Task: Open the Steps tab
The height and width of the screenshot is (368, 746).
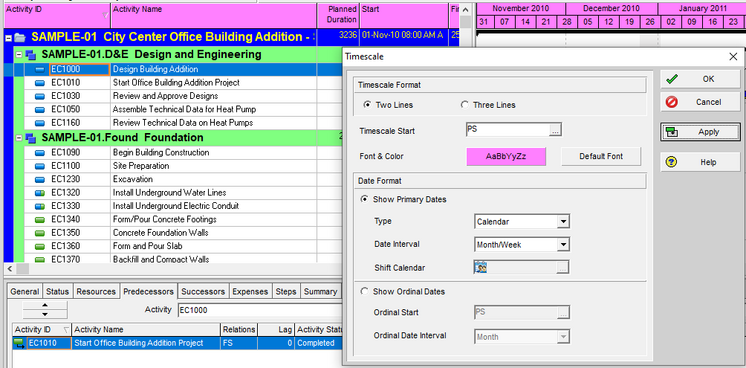Action: 286,292
